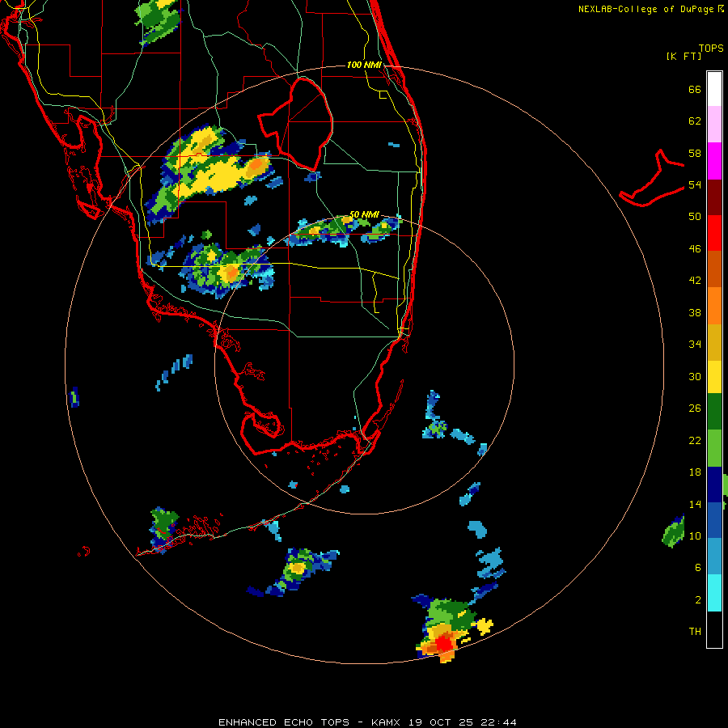Click the "38" legend value
This screenshot has height=728, width=728.
[695, 312]
